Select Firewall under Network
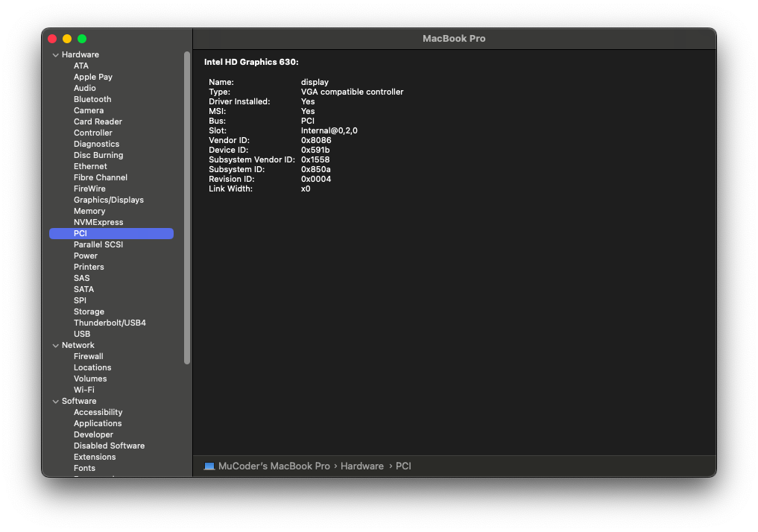This screenshot has height=532, width=758. click(88, 356)
